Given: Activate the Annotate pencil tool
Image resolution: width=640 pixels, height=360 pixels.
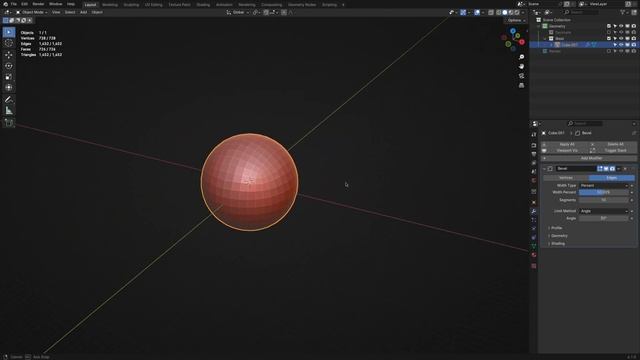Looking at the screenshot, I should pyautogui.click(x=9, y=100).
